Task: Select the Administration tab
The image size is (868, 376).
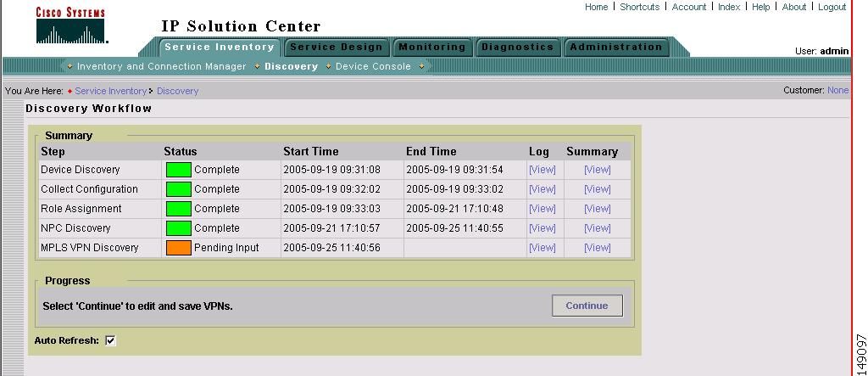Action: [x=616, y=48]
